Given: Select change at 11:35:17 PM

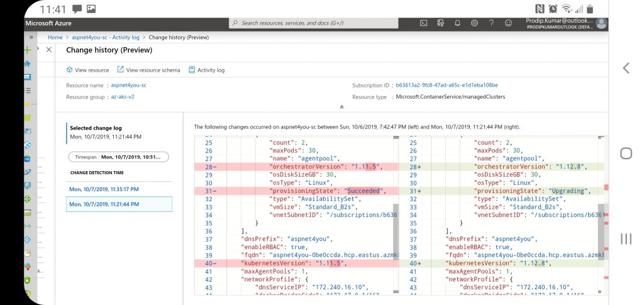Looking at the screenshot, I should point(104,189).
